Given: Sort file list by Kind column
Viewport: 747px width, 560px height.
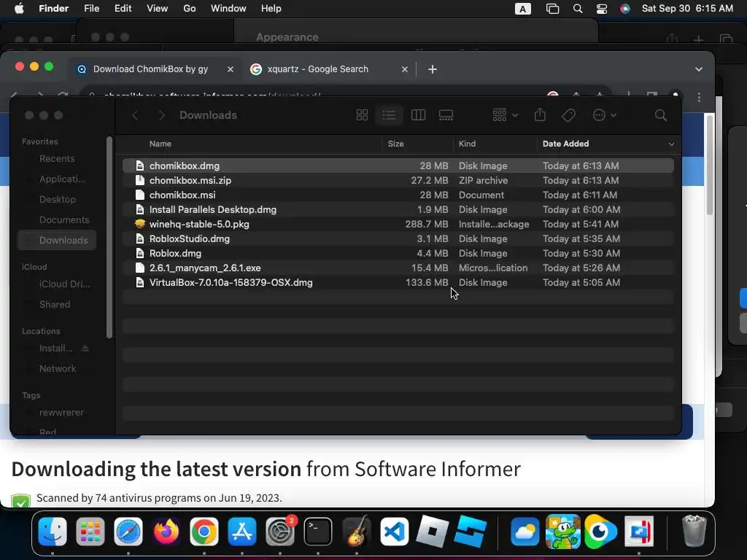Looking at the screenshot, I should pyautogui.click(x=467, y=144).
